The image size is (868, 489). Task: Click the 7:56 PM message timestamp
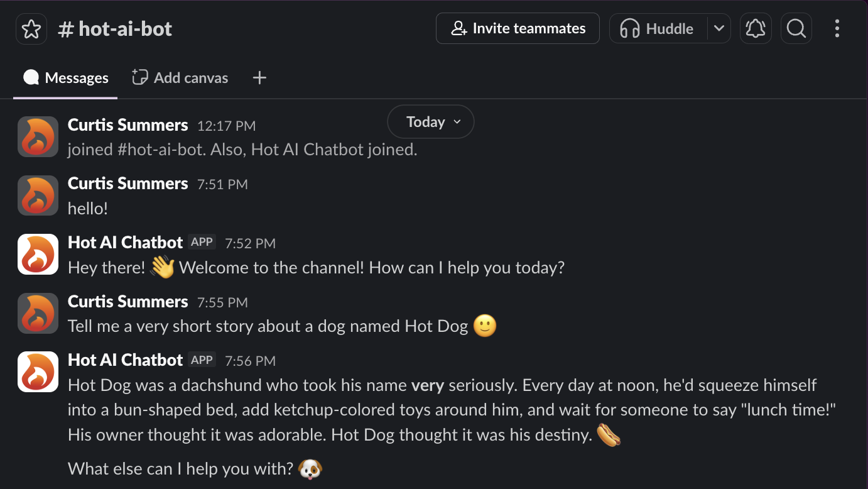[250, 361]
